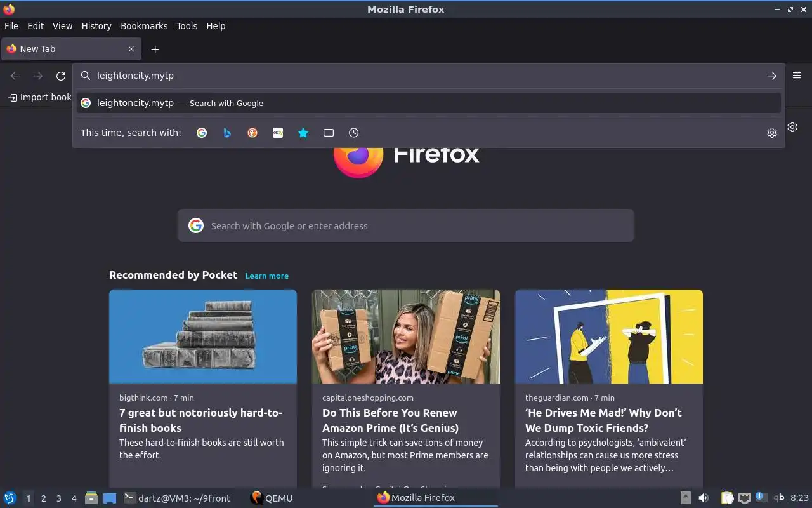Click the blue show desktop taskbar icon

tap(110, 498)
